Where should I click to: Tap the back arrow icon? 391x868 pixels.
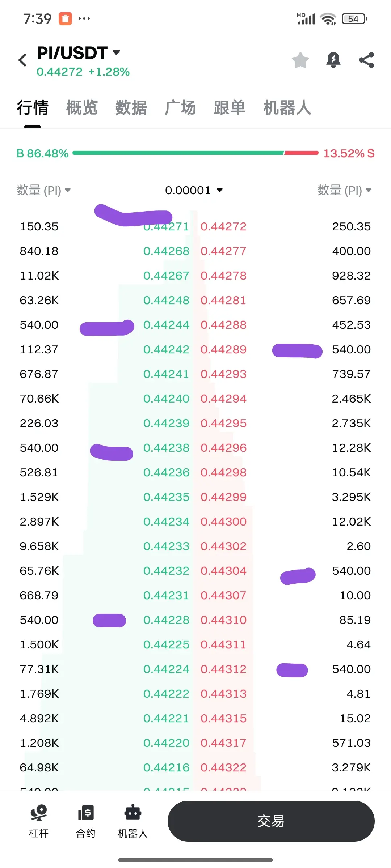coord(22,60)
